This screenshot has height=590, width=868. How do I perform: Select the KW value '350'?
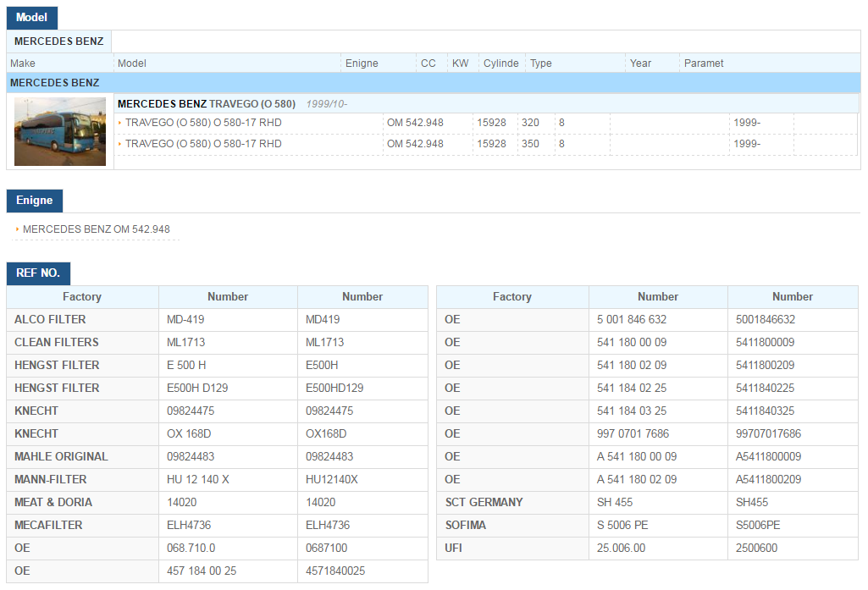(x=530, y=144)
